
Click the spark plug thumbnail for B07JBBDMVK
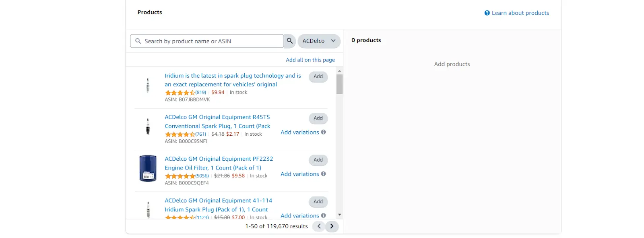[x=148, y=85]
